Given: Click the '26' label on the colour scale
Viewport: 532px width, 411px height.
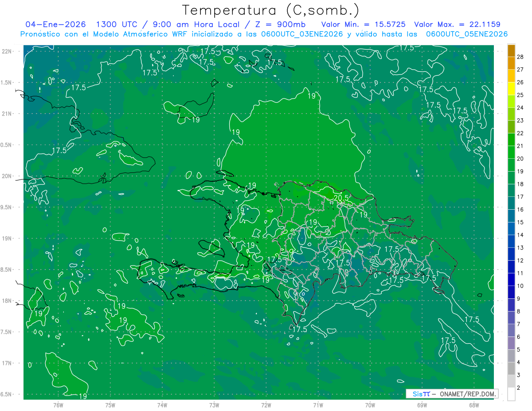Looking at the screenshot, I should [x=520, y=82].
